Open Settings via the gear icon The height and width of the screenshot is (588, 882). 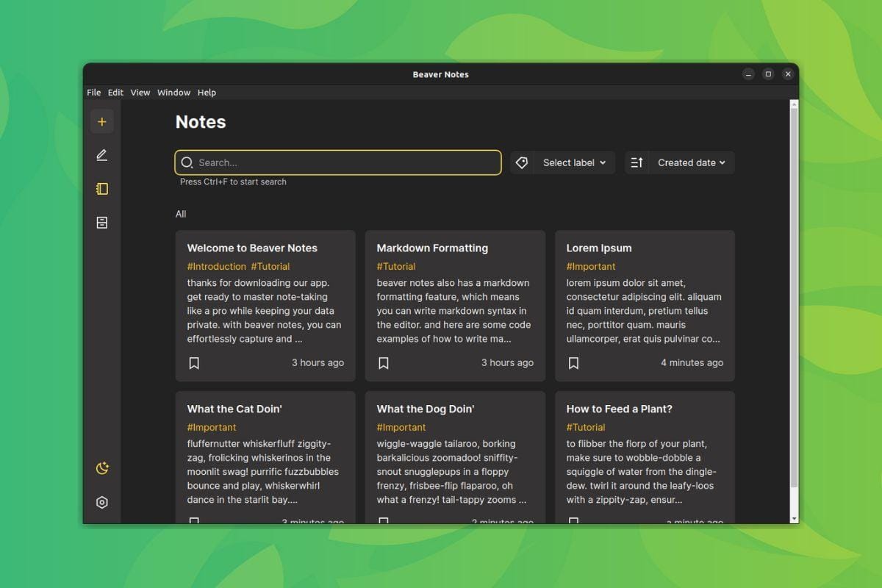tap(102, 502)
